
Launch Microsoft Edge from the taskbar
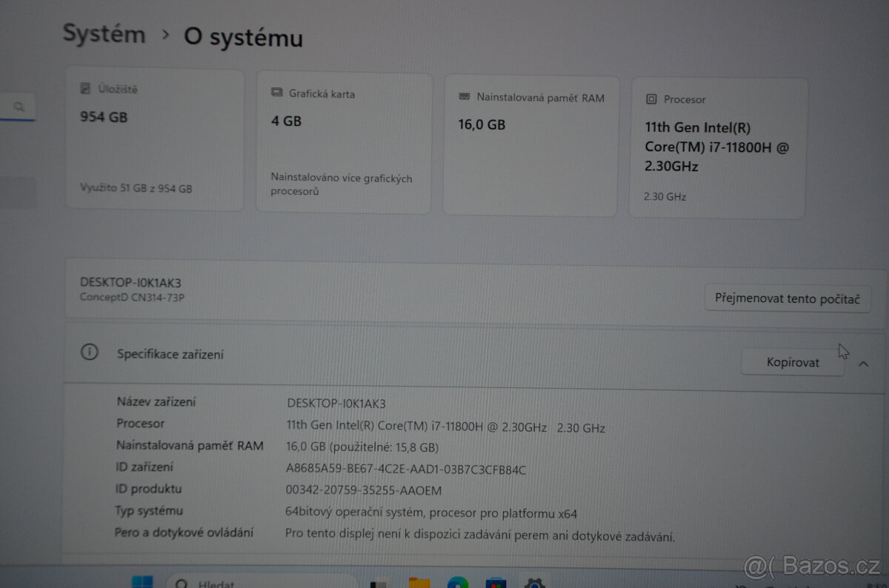pos(459,584)
